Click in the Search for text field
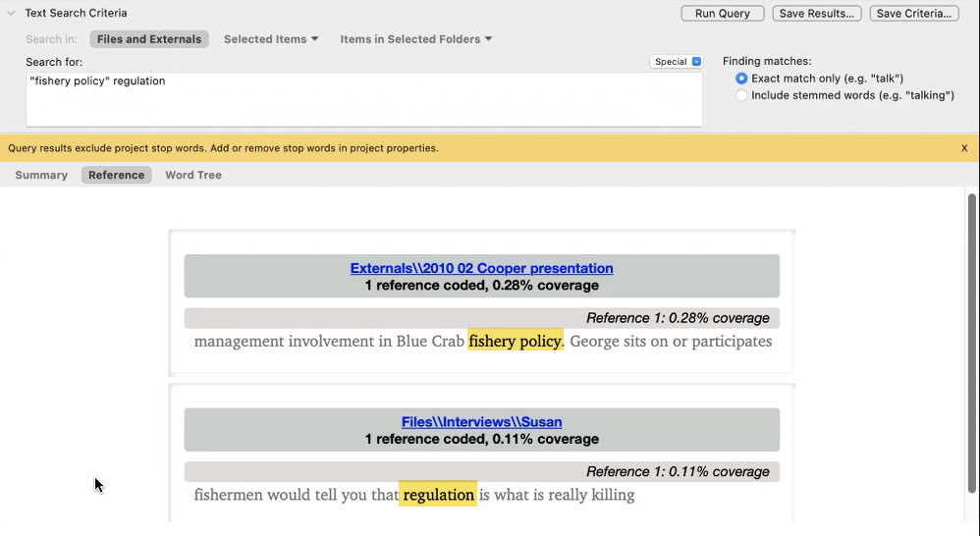 [x=363, y=99]
